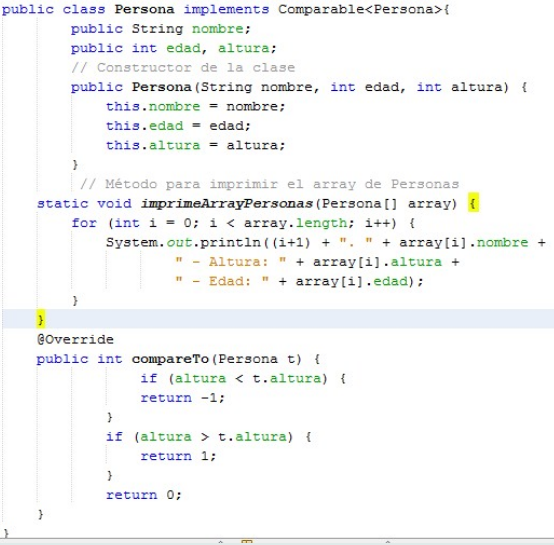The width and height of the screenshot is (554, 545).
Task: Click 'static void' before imprimeArrayPersonas
Action: click(x=84, y=204)
